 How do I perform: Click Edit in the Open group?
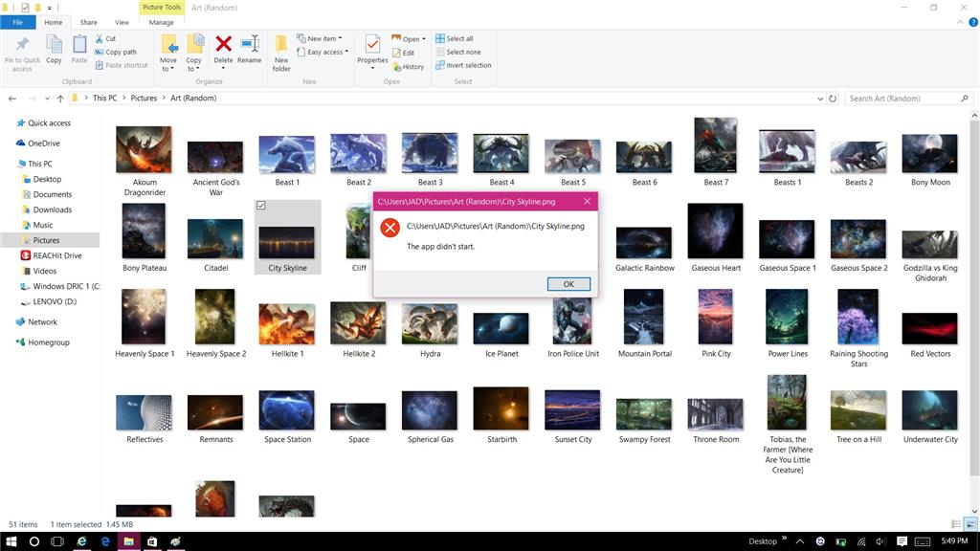(x=403, y=53)
